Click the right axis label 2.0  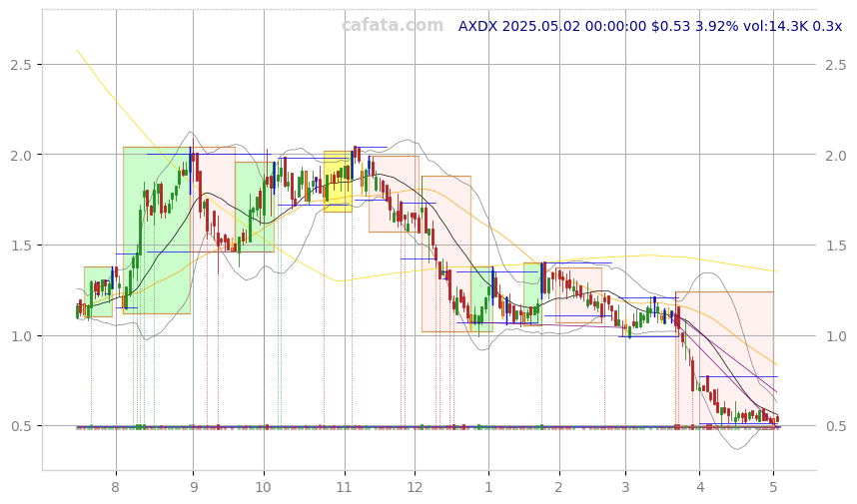836,155
